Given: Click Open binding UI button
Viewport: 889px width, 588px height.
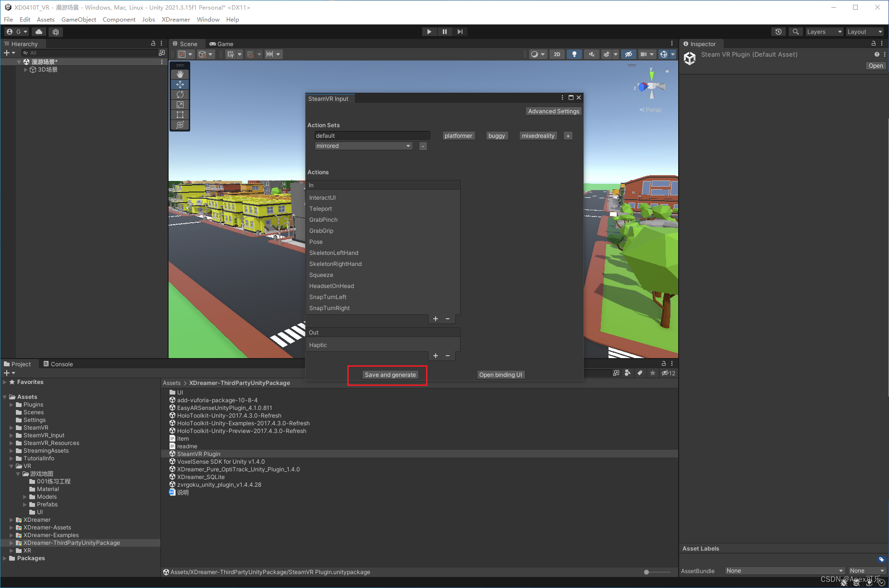Looking at the screenshot, I should [x=500, y=375].
